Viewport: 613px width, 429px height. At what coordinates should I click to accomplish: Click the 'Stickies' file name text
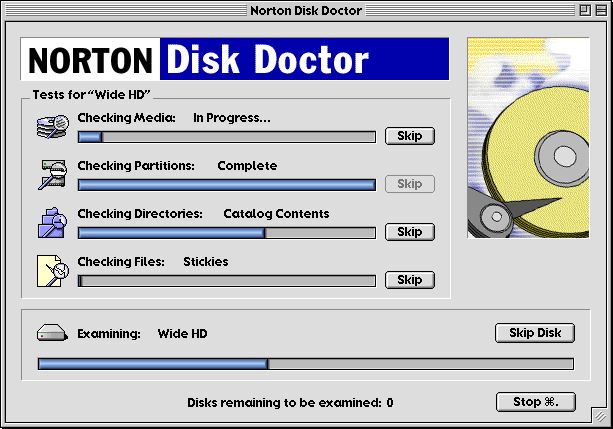pyautogui.click(x=206, y=262)
